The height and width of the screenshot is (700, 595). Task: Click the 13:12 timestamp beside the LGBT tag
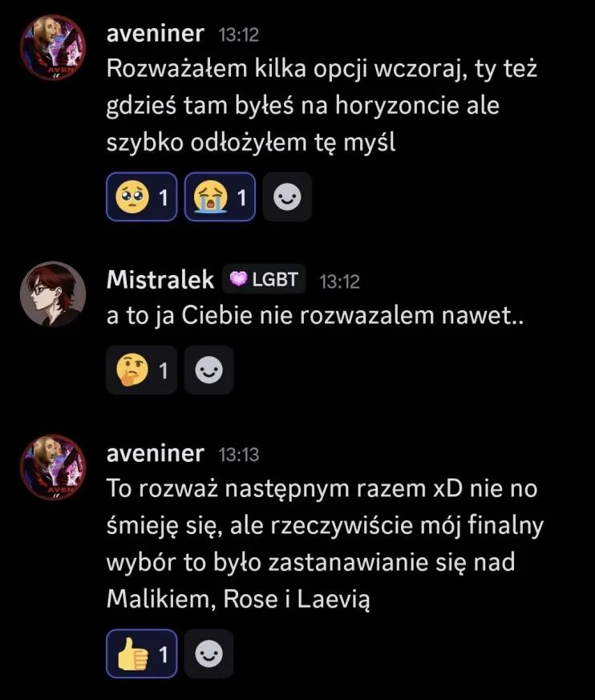(339, 281)
